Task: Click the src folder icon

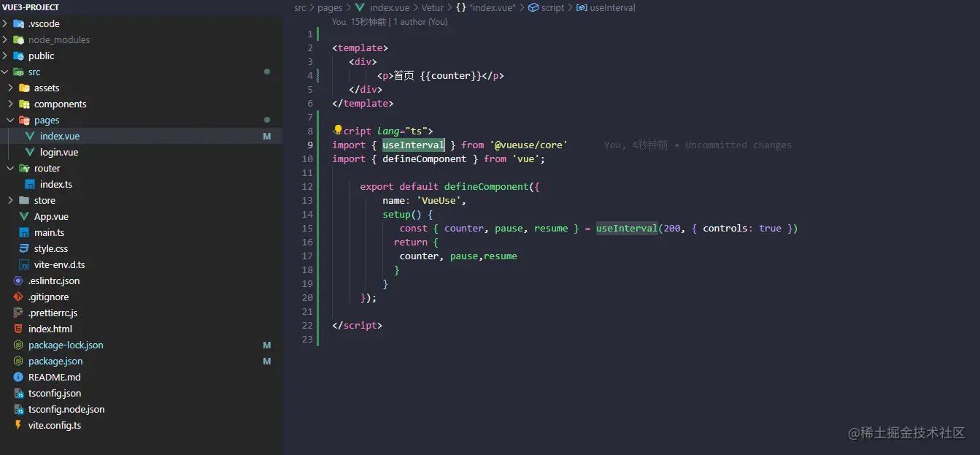Action: pyautogui.click(x=18, y=72)
